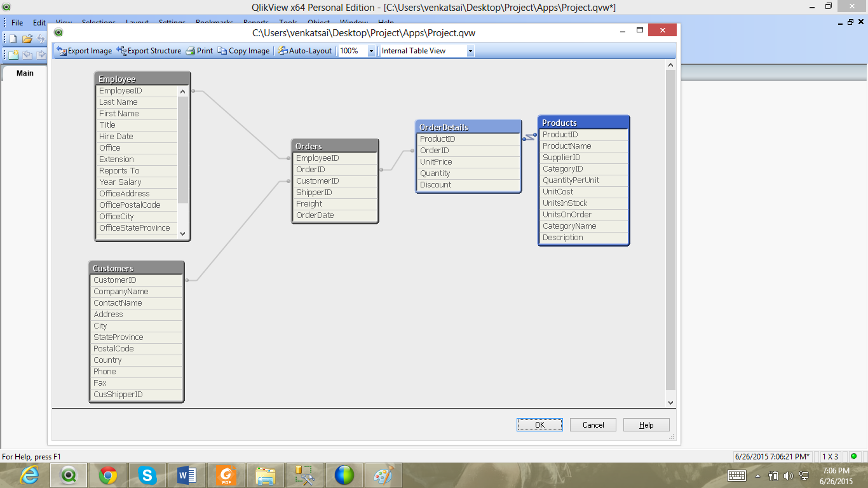Click the Employee table scrollbar thumb
This screenshot has height=488, width=868.
(183, 150)
